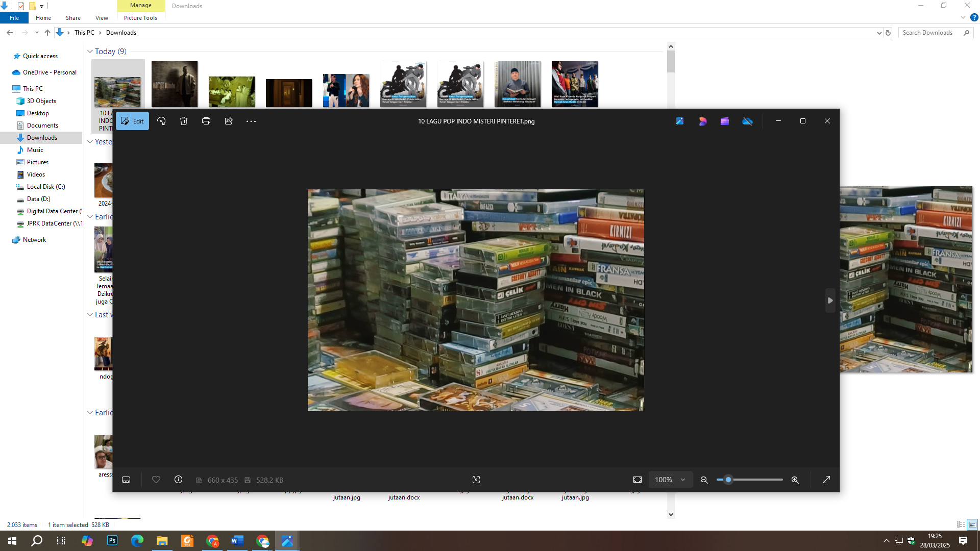This screenshot has width=980, height=551.
Task: Collapse the Today (9) group
Action: [90, 52]
